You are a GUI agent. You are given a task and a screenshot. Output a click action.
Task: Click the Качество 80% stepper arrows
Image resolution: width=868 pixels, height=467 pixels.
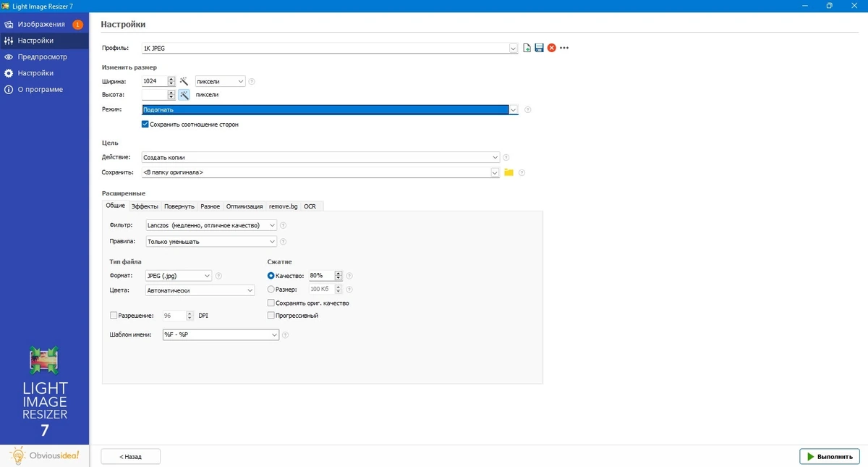click(x=338, y=276)
